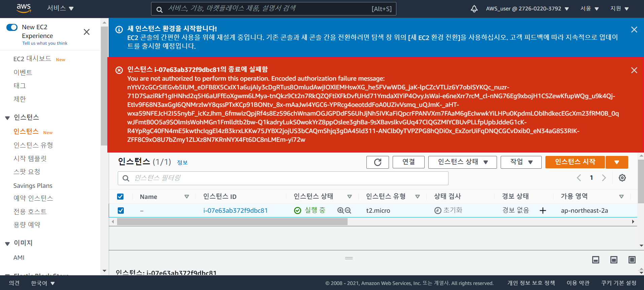Open the 서비스 services menu

coord(60,8)
